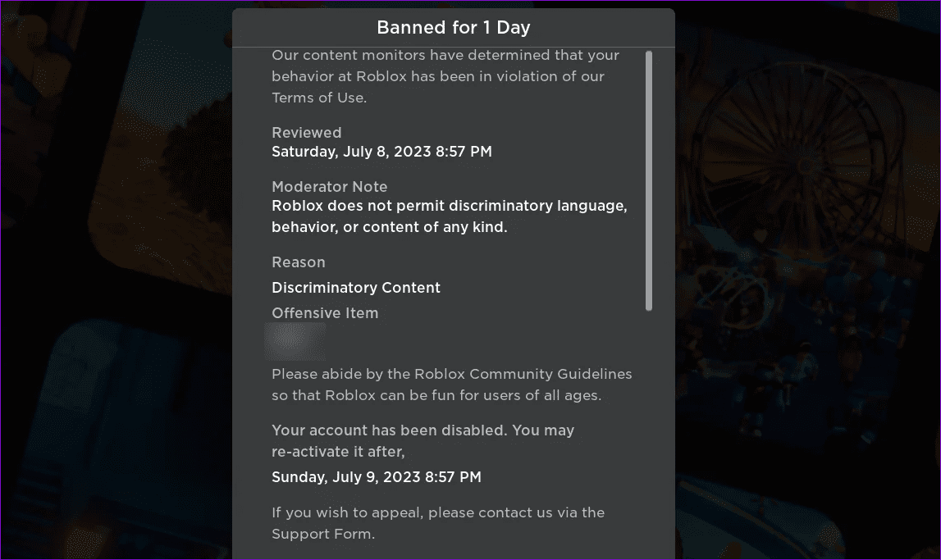
Task: Click the Sunday July 9 reactivation date
Action: tap(376, 476)
